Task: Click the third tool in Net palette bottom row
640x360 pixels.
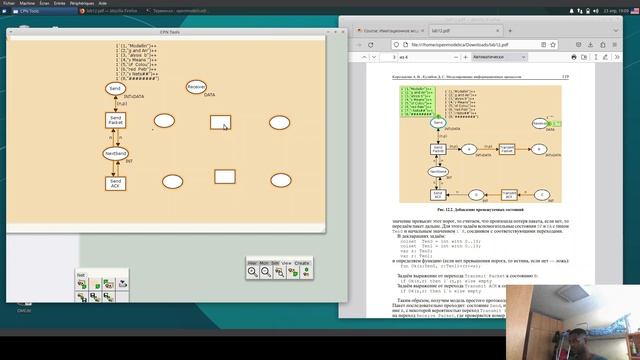Action: pyautogui.click(x=109, y=297)
